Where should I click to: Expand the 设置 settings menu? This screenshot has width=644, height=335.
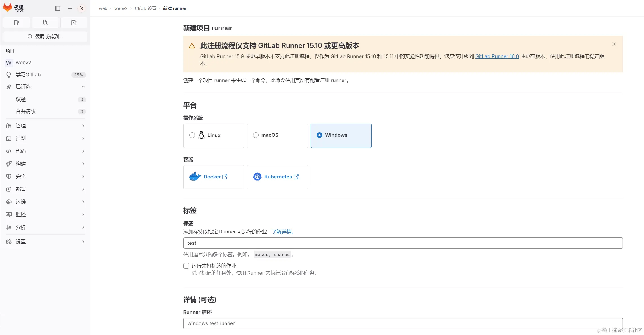pyautogui.click(x=45, y=242)
